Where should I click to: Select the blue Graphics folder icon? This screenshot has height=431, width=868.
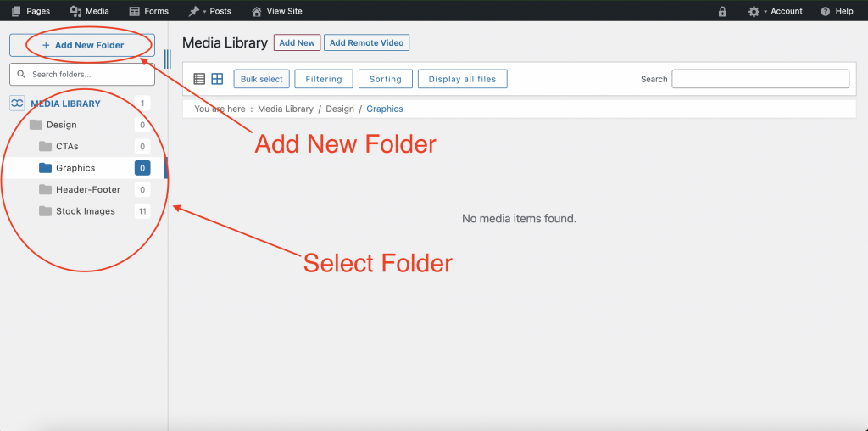point(46,168)
